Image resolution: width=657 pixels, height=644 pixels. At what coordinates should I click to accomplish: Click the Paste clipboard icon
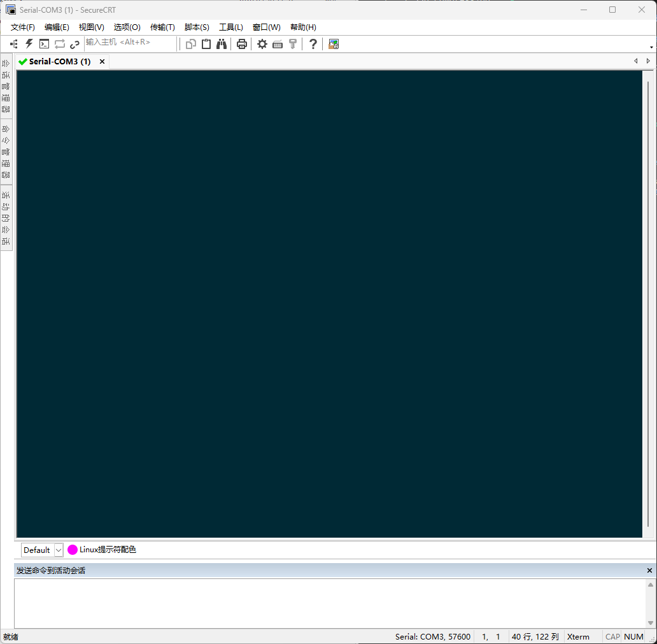(206, 44)
